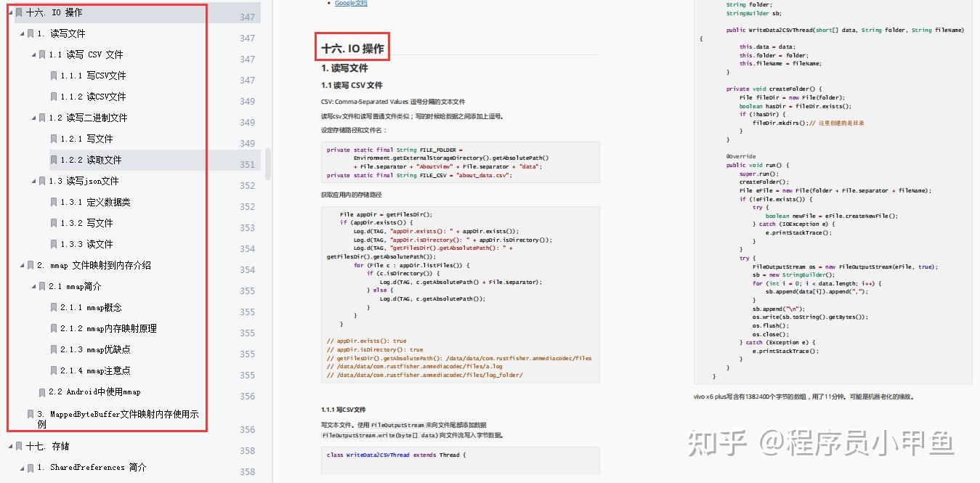Image resolution: width=980 pixels, height=483 pixels.
Task: Click the 1.1 读写 CSV 文件 page heading
Action: (352, 85)
